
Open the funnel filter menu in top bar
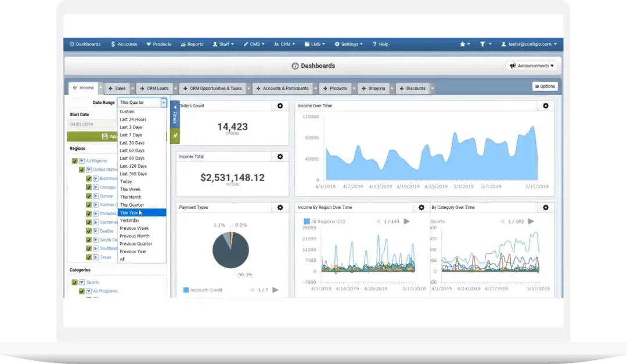(x=485, y=44)
